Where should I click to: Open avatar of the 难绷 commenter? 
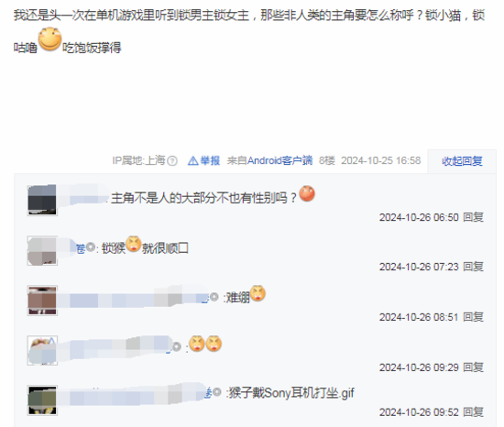[x=42, y=301]
